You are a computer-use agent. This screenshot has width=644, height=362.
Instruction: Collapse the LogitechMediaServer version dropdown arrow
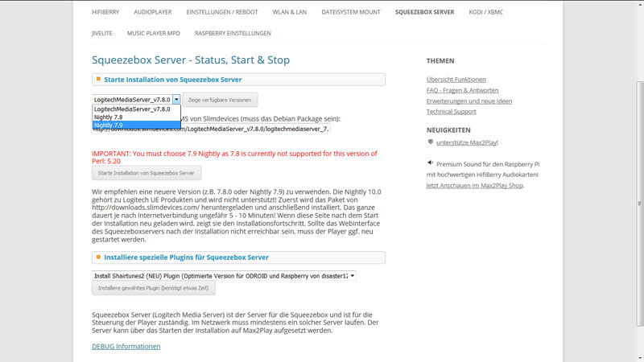tap(176, 99)
